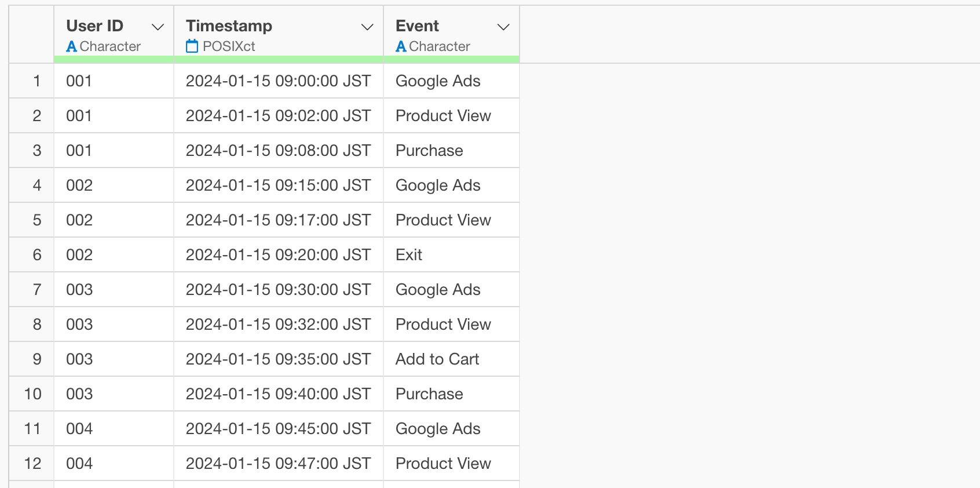980x488 pixels.
Task: Select the Timestamp column header title
Action: click(229, 26)
